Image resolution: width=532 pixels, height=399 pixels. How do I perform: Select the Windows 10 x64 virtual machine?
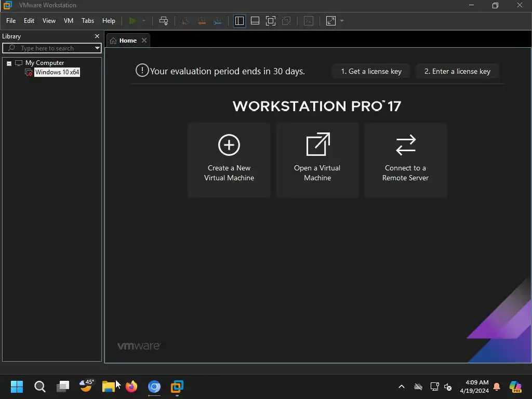click(57, 72)
